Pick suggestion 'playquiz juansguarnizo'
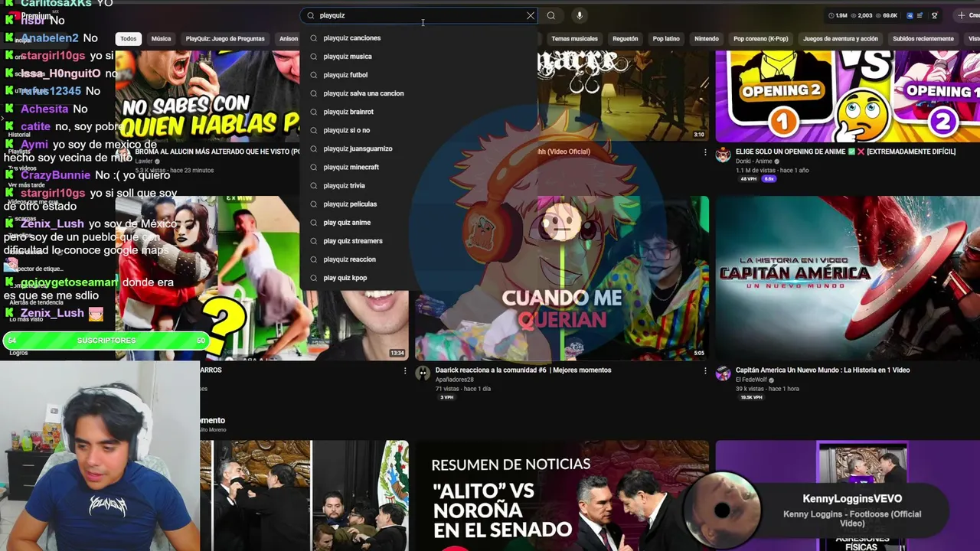Image resolution: width=980 pixels, height=551 pixels. 419,148
